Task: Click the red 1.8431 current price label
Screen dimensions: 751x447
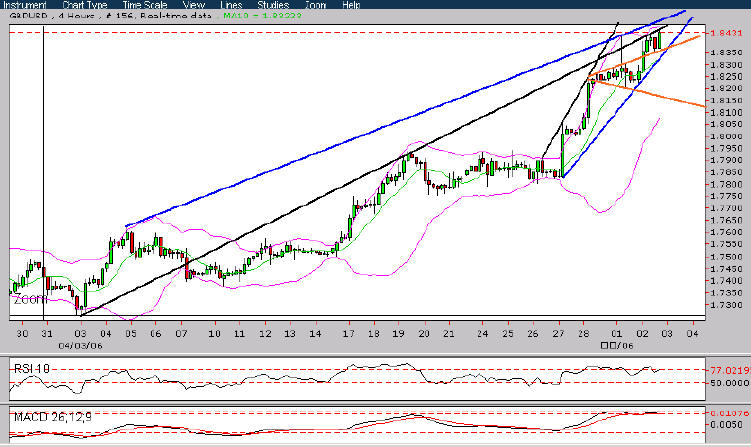Action: pyautogui.click(x=726, y=33)
